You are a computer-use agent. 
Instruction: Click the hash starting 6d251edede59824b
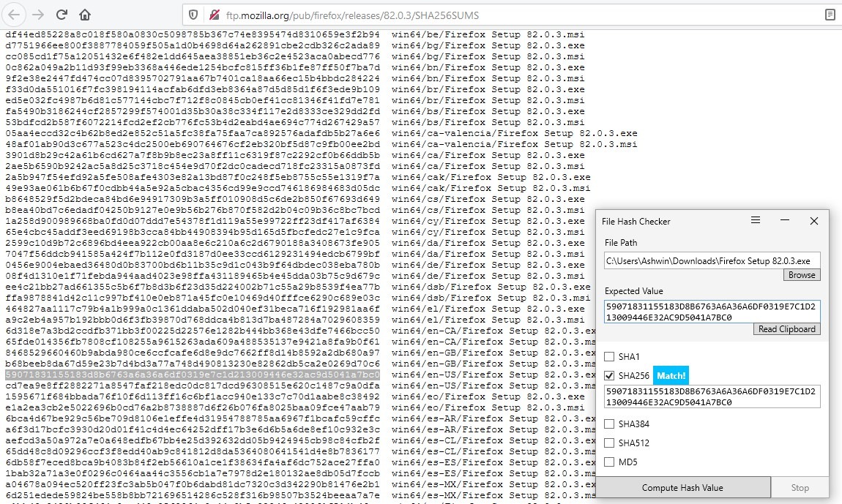193,495
